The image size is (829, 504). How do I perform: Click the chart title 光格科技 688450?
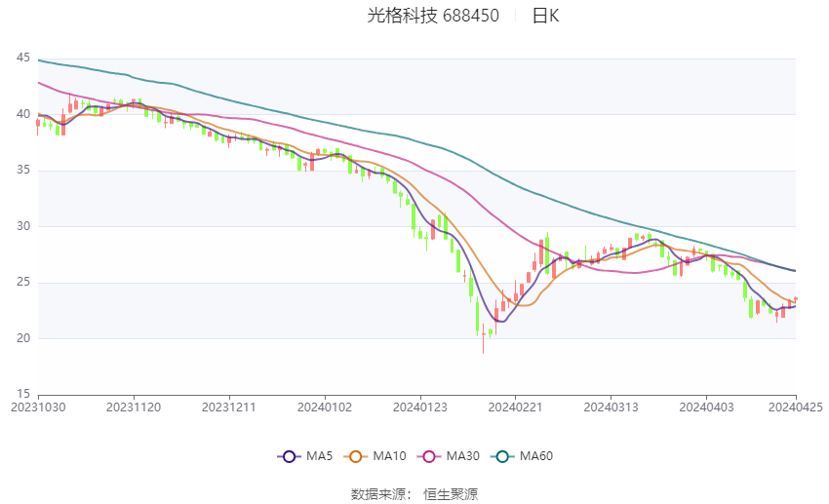pyautogui.click(x=433, y=16)
